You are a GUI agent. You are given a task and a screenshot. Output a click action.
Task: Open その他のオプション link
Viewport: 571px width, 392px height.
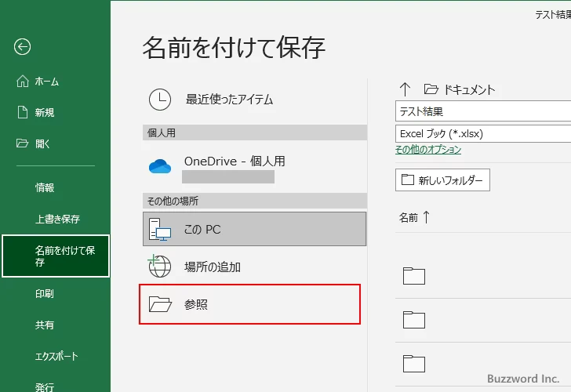pyautogui.click(x=428, y=150)
